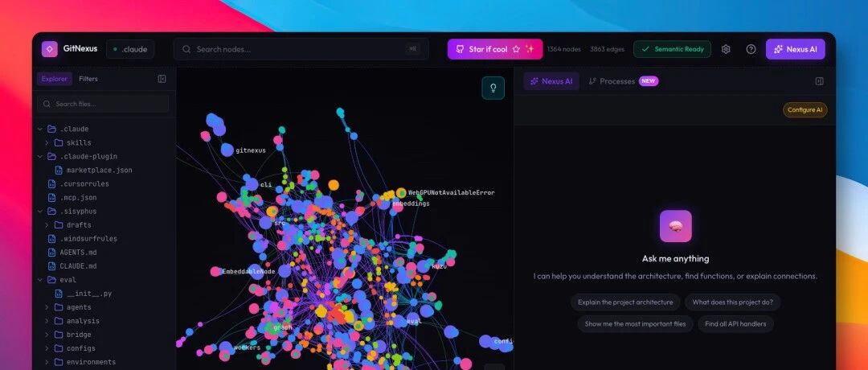The height and width of the screenshot is (370, 868).
Task: Focus the Search files input field
Action: [x=103, y=104]
